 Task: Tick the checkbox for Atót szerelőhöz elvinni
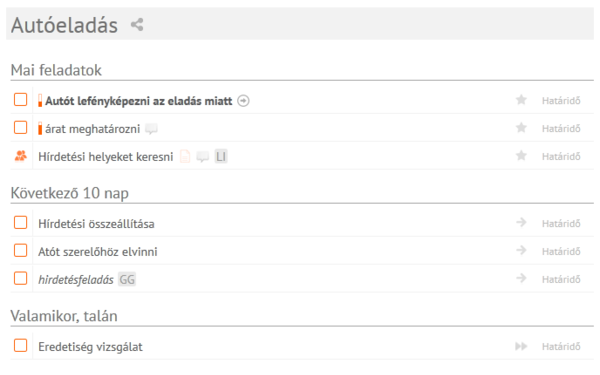[x=21, y=251]
